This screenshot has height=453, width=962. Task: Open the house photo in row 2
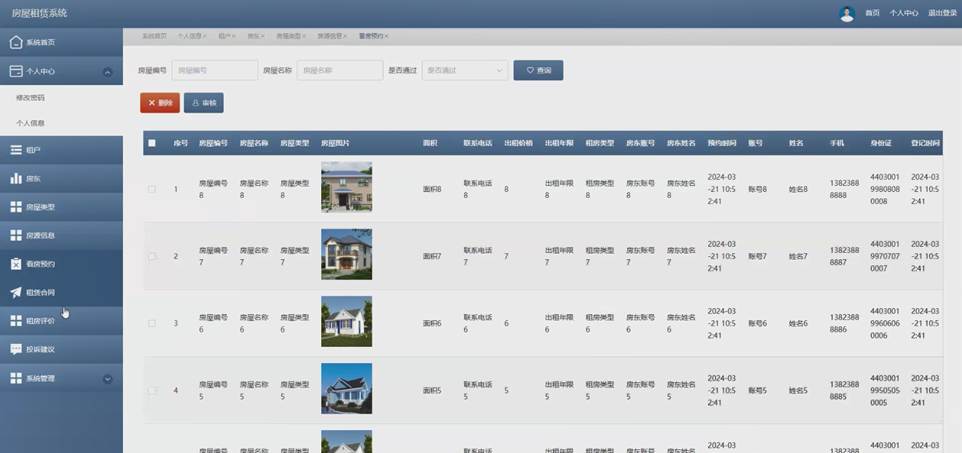tap(347, 254)
